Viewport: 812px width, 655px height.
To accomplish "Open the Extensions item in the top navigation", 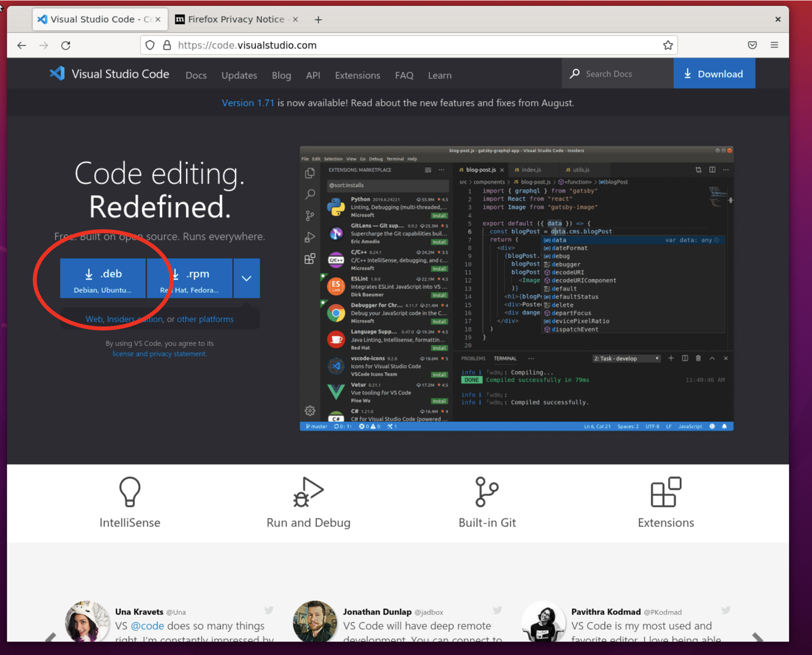I will point(357,75).
